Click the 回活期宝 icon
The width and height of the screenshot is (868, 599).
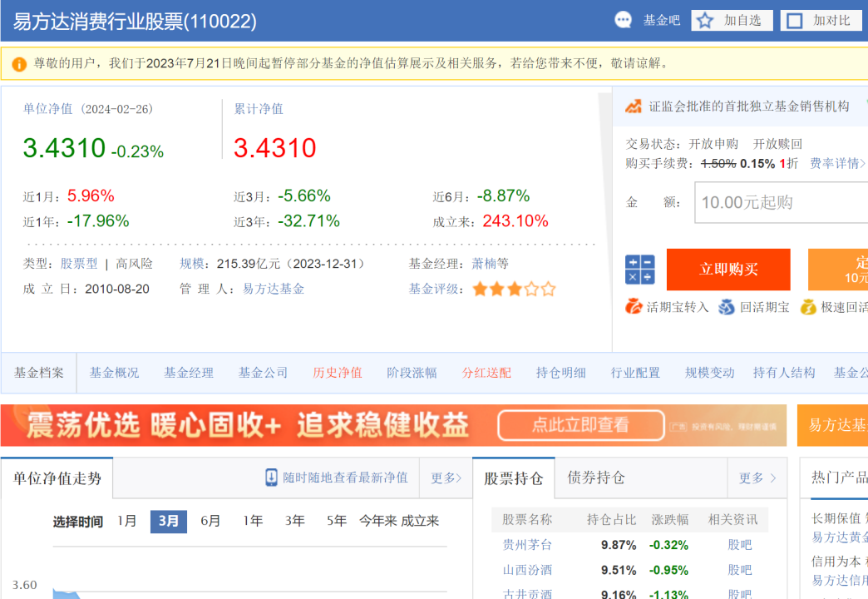(x=727, y=307)
